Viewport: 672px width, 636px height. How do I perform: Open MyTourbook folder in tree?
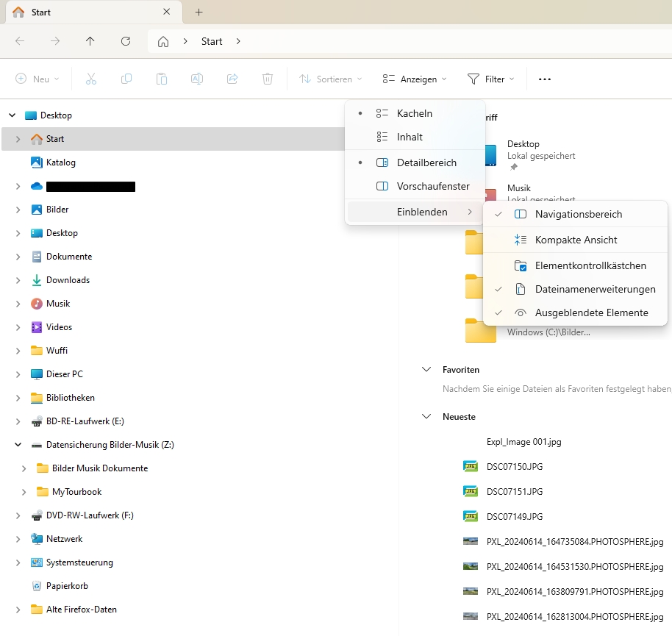[x=76, y=492]
